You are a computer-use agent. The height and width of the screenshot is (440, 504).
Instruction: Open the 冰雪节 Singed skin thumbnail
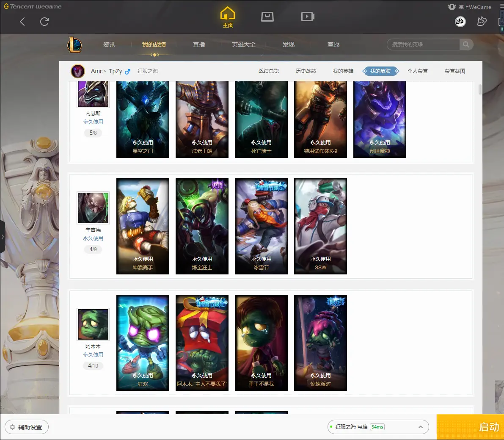[262, 227]
